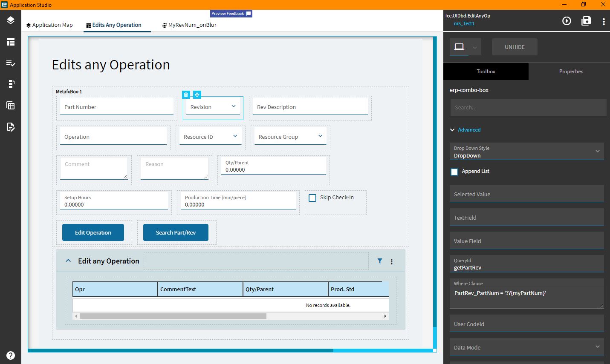
Task: Click the laptop device preview icon
Action: 459,47
